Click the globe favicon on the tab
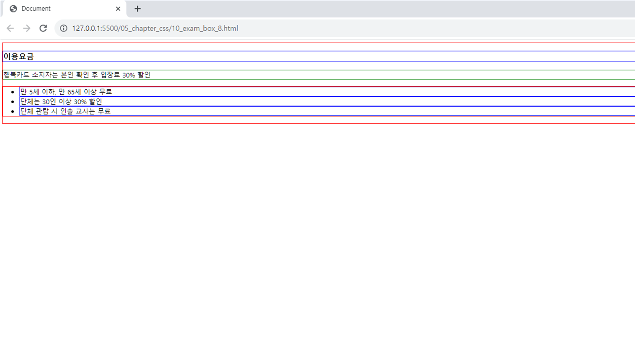The height and width of the screenshot is (364, 635). [x=13, y=9]
